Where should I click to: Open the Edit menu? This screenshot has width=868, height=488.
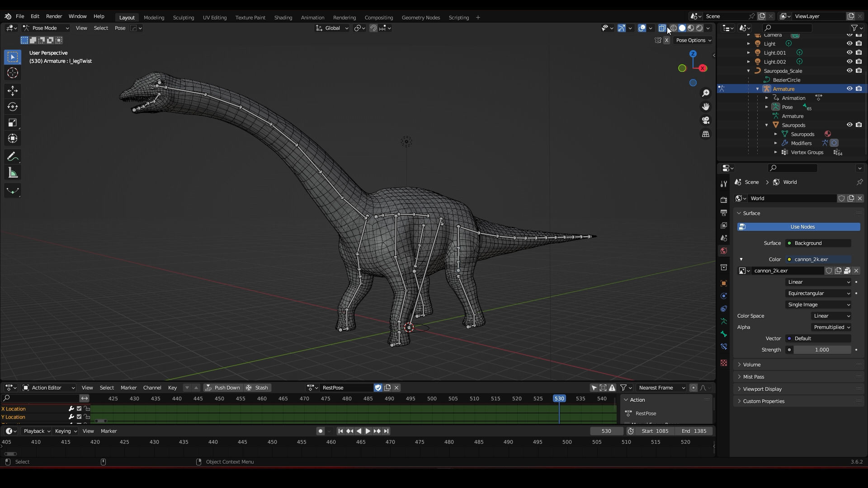coord(35,16)
